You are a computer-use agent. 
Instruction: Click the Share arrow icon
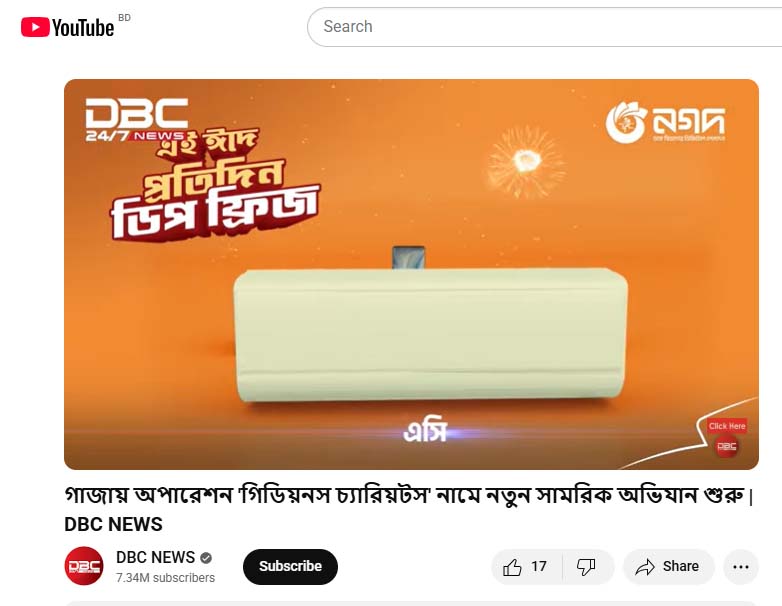point(644,567)
